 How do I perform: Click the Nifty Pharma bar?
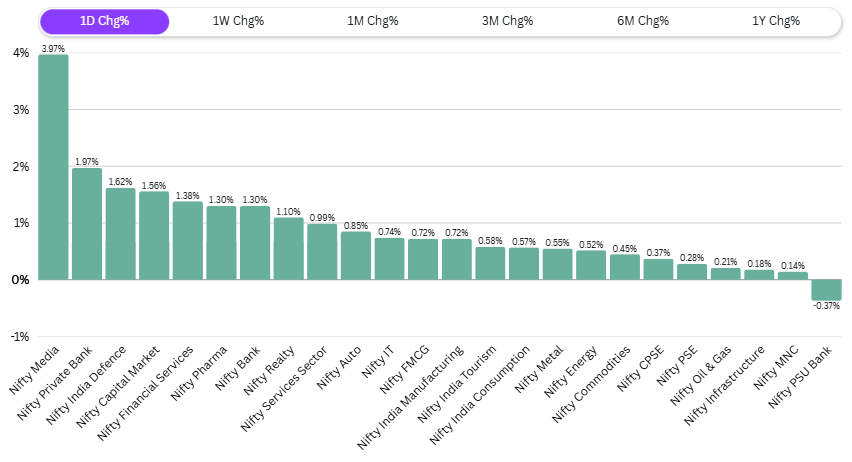(x=221, y=243)
